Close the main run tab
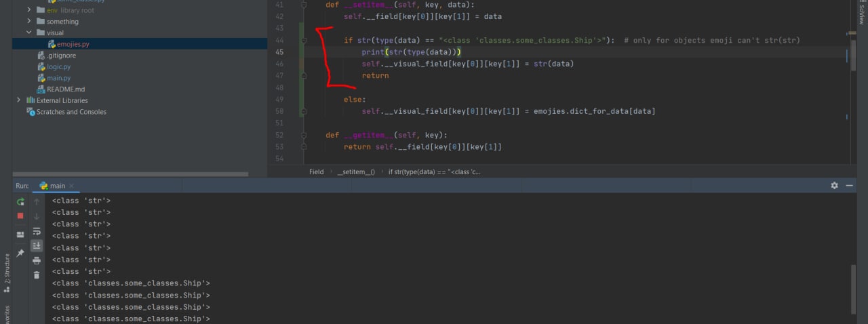 [x=71, y=186]
